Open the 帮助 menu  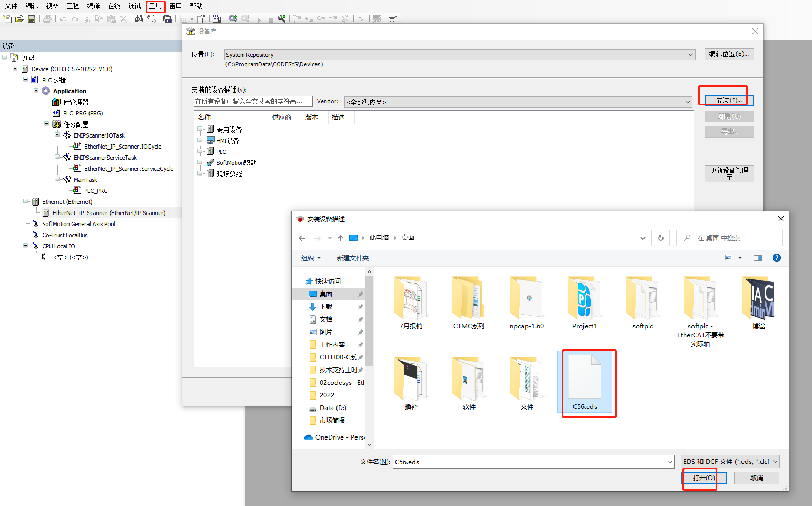tap(196, 6)
